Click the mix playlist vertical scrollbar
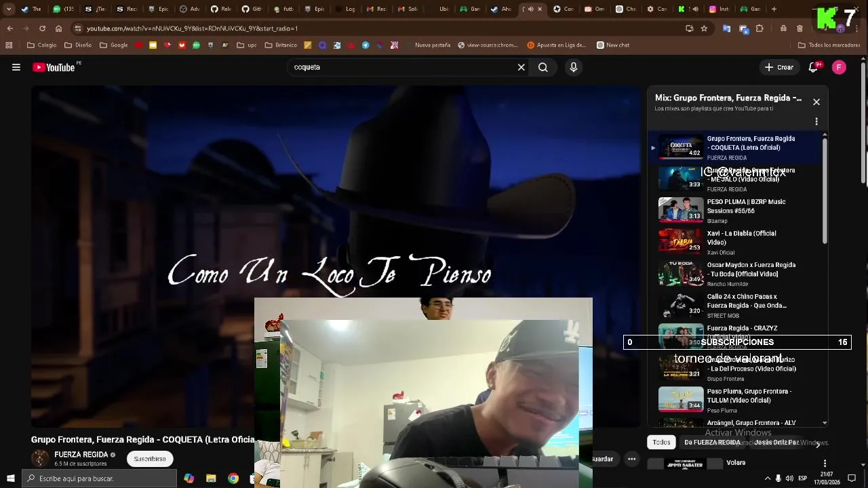Viewport: 868px width, 488px height. click(x=825, y=190)
